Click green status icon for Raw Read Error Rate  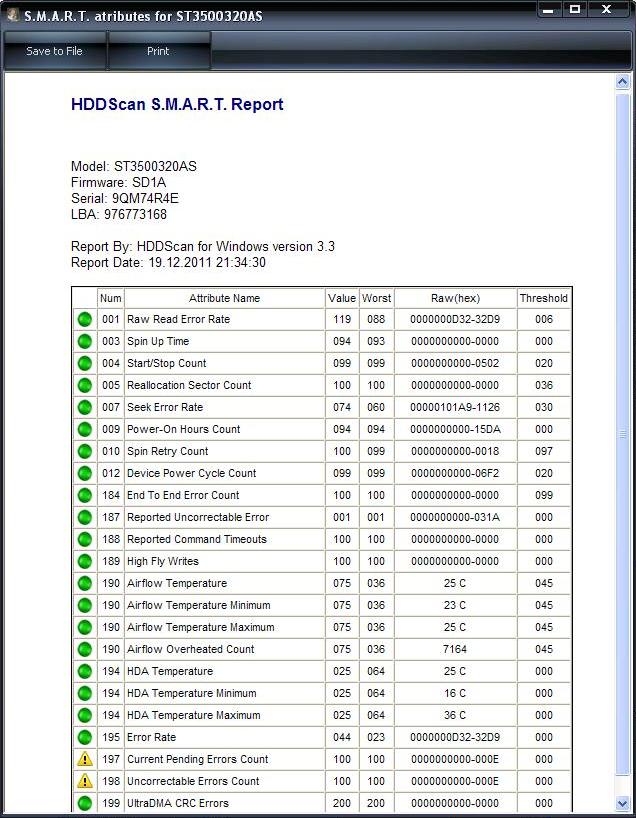pyautogui.click(x=85, y=319)
